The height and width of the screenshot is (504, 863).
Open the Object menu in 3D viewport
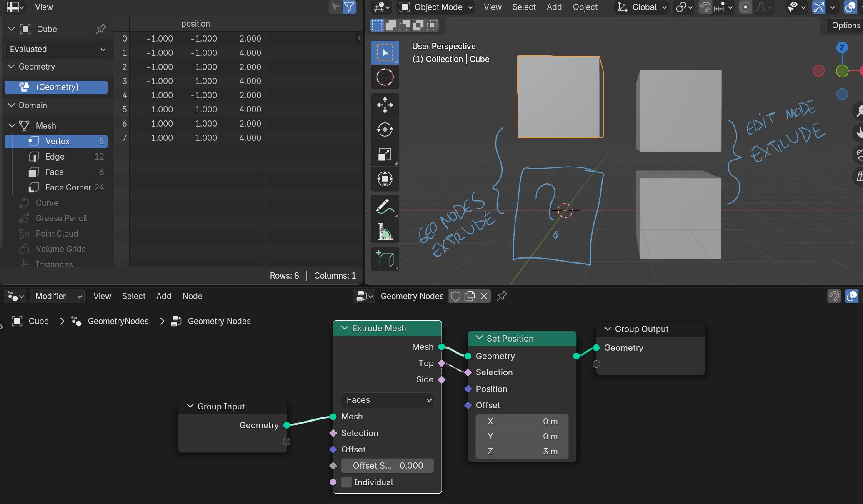585,7
